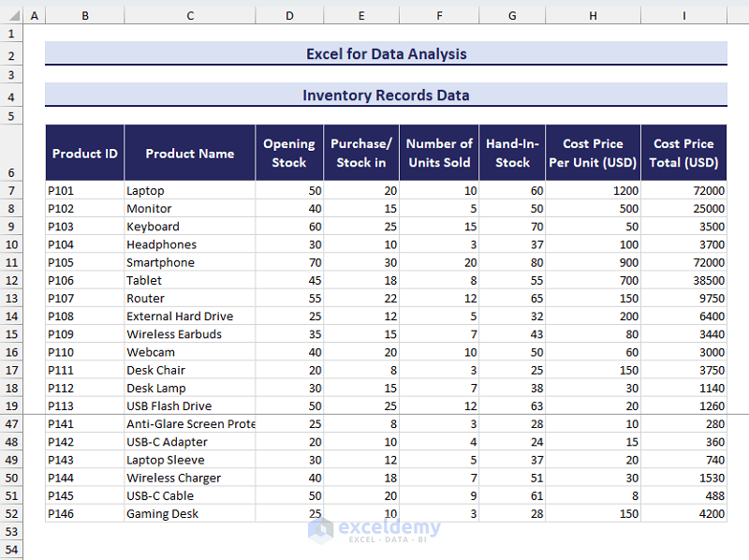Image resolution: width=749 pixels, height=560 pixels.
Task: Click the 'Hand-In-Stock' header cell
Action: [x=512, y=153]
